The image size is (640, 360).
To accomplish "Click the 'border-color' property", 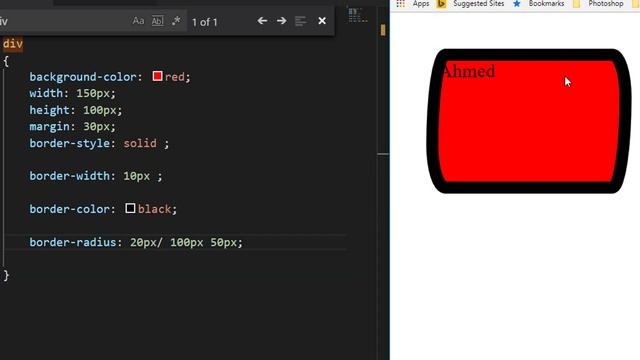I will pyautogui.click(x=69, y=209).
